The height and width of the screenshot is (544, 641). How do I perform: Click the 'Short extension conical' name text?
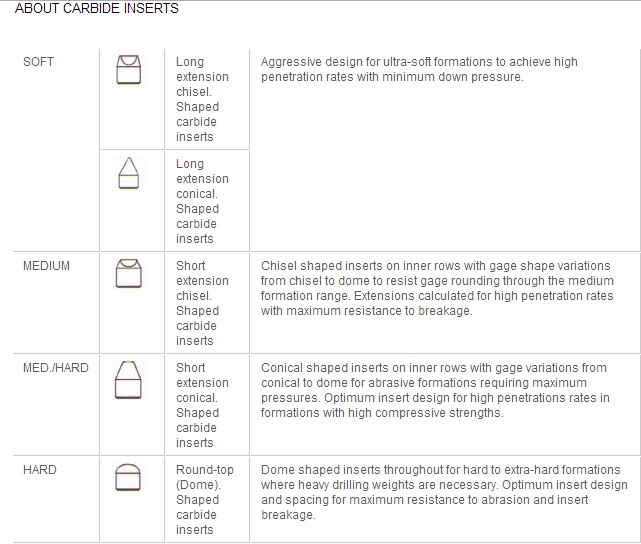tap(202, 383)
